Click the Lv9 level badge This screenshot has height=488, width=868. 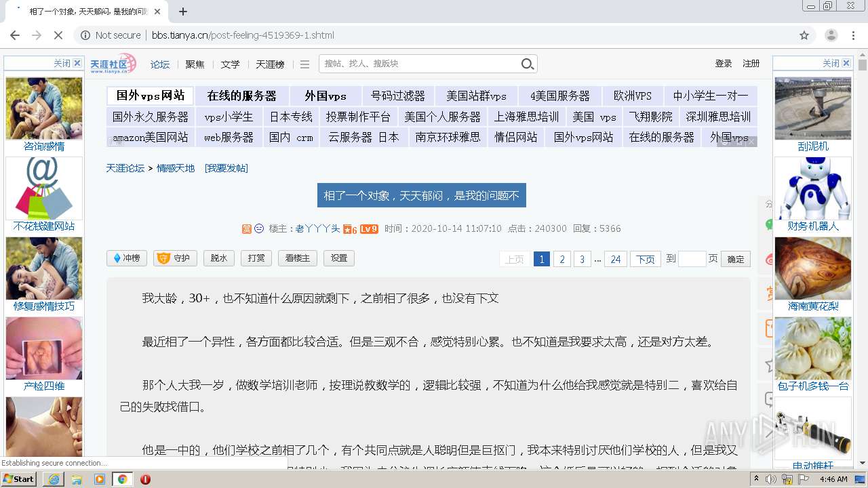tap(369, 229)
